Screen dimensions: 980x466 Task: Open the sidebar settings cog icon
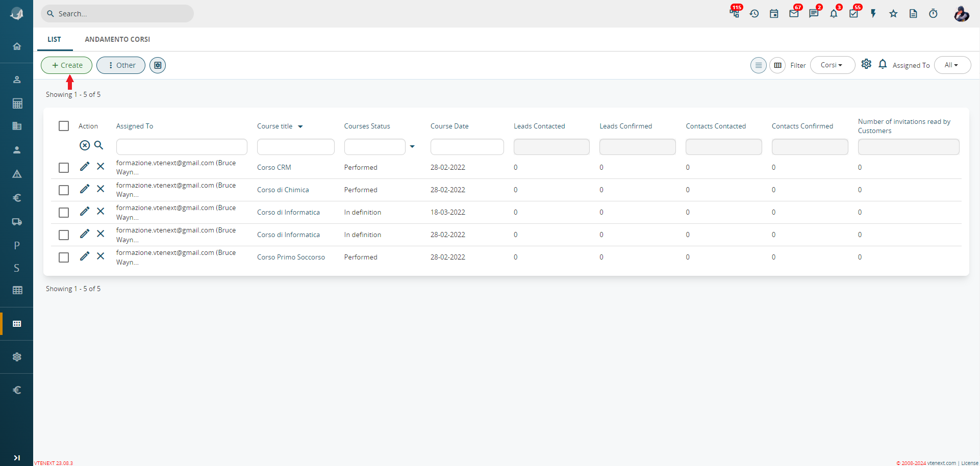pyautogui.click(x=17, y=357)
